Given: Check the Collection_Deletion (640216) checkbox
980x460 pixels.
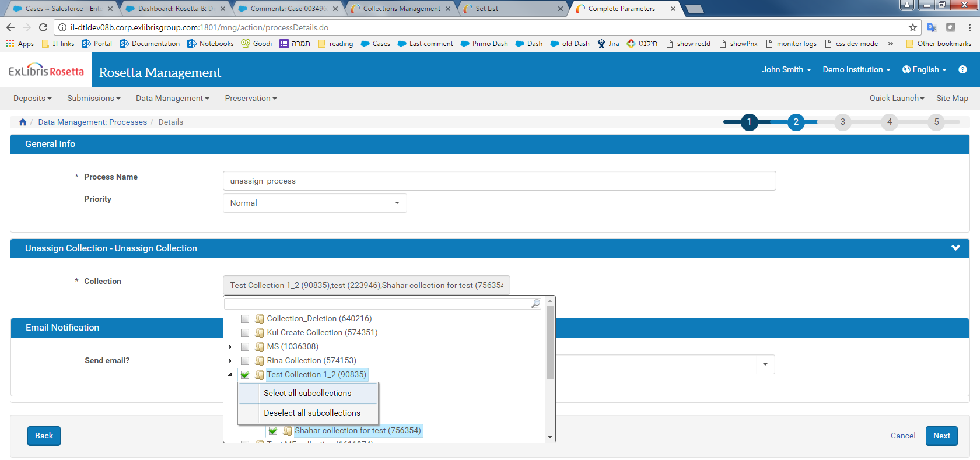Looking at the screenshot, I should 245,319.
